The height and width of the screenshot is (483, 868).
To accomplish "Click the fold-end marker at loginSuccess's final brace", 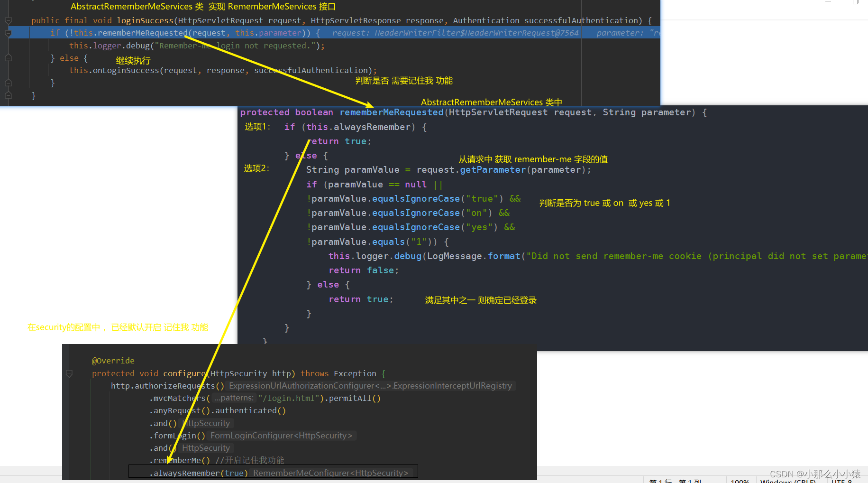I will pos(8,95).
